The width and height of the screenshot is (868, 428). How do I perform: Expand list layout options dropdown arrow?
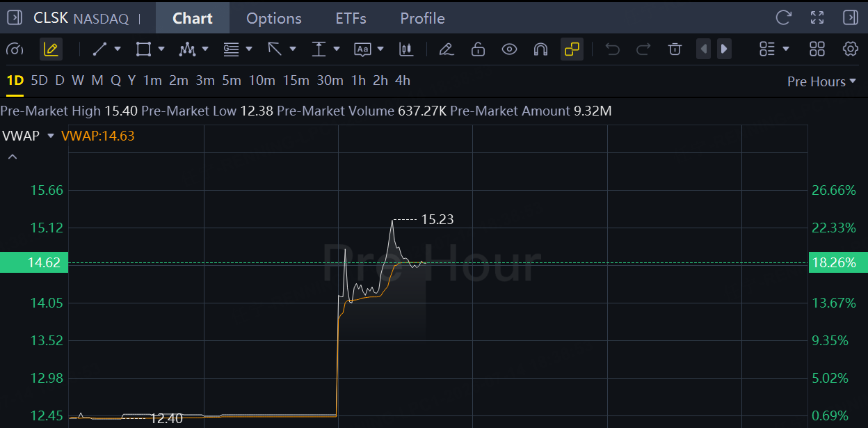point(786,49)
